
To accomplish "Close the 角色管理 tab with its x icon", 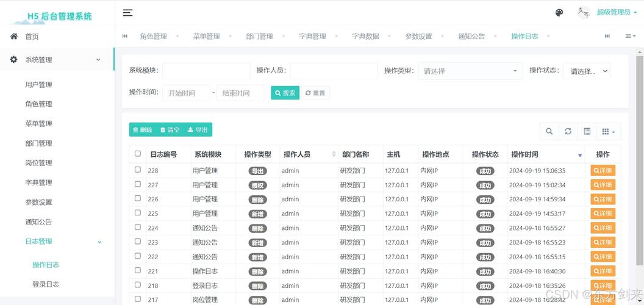I will click(177, 36).
